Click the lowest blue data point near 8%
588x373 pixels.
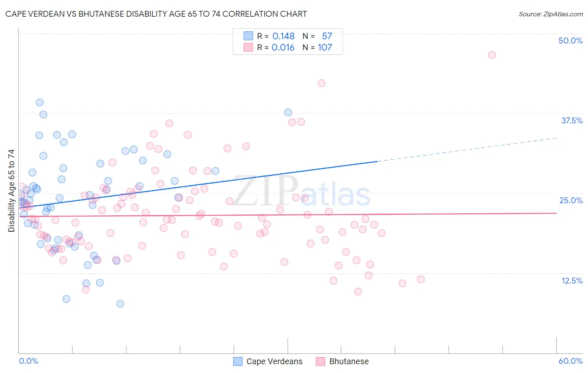click(x=120, y=304)
